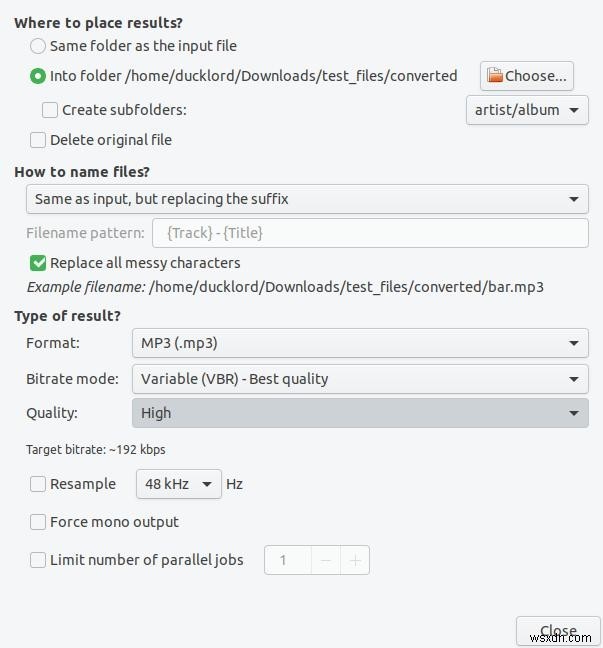Click the parallel jobs number field
This screenshot has height=648, width=603.
(288, 560)
